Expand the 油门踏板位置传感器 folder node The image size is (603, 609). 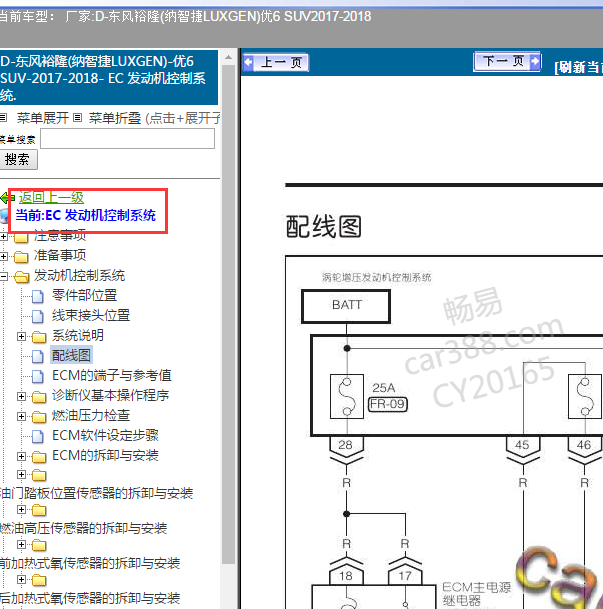pyautogui.click(x=21, y=475)
